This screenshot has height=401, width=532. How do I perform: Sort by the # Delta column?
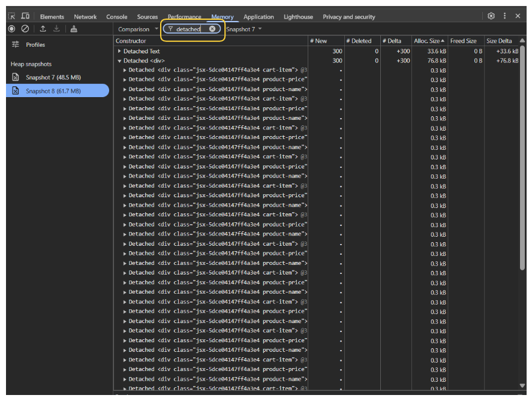tap(396, 41)
